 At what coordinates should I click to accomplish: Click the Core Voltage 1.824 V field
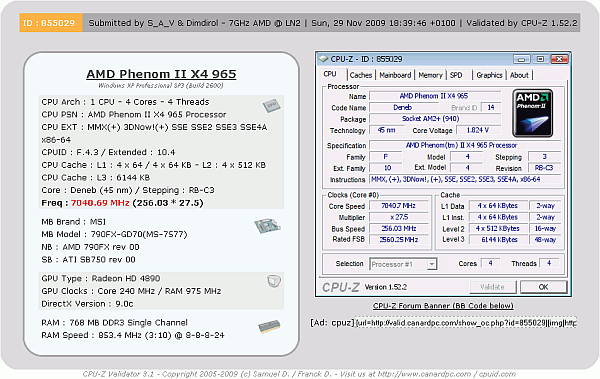[x=478, y=131]
